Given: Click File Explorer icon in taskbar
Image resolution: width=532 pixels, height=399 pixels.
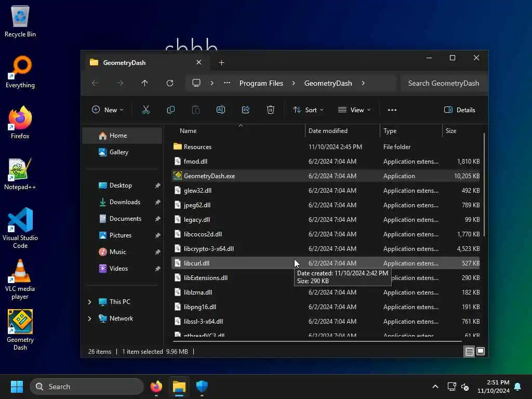Looking at the screenshot, I should [x=179, y=387].
